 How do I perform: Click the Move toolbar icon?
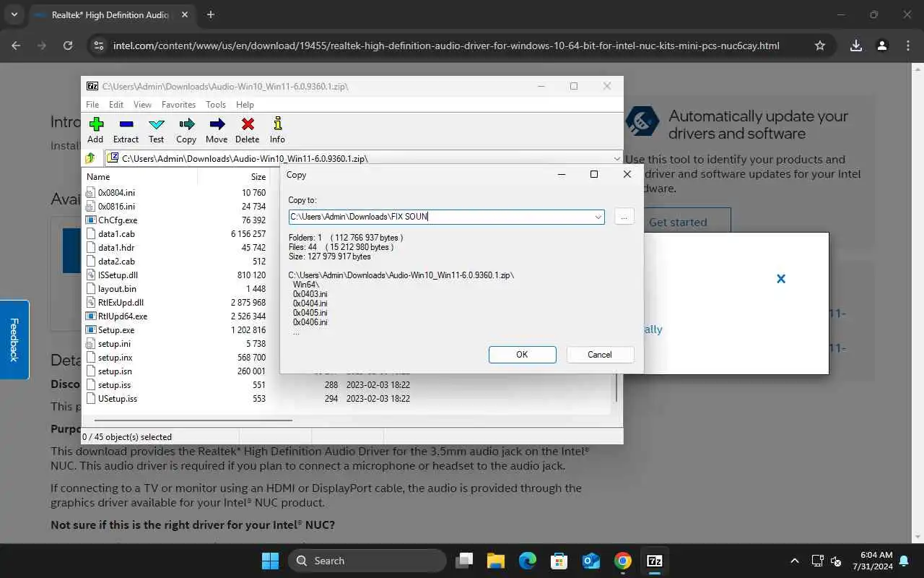point(217,124)
